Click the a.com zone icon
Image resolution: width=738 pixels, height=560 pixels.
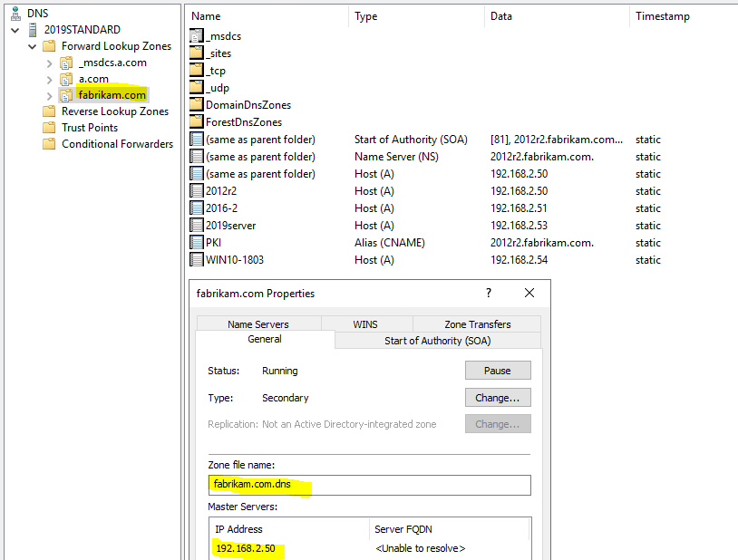pos(66,79)
